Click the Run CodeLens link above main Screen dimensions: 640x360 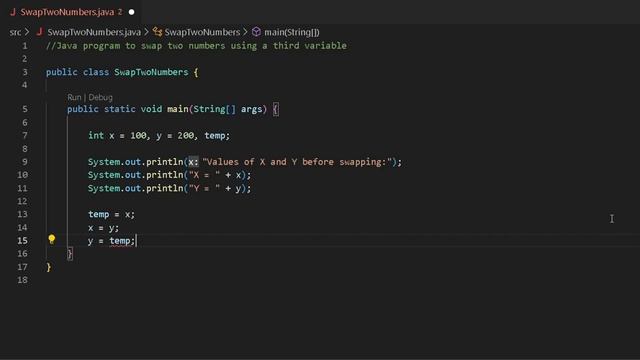tap(74, 97)
